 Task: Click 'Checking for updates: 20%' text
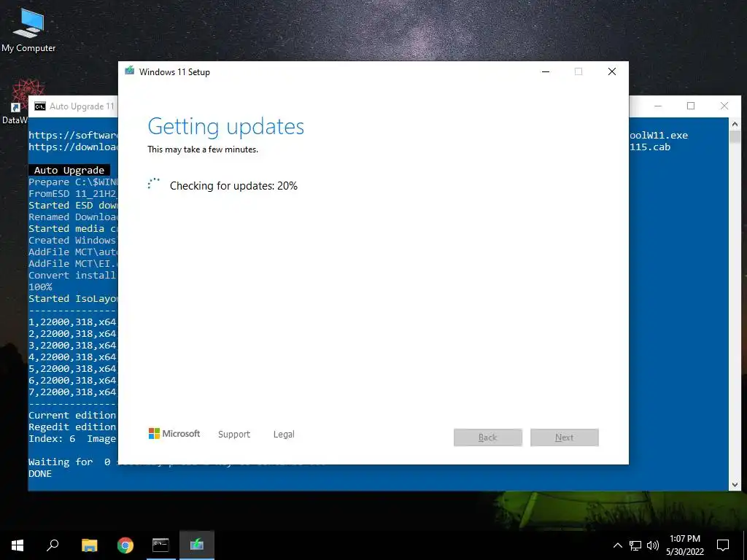[x=233, y=186]
